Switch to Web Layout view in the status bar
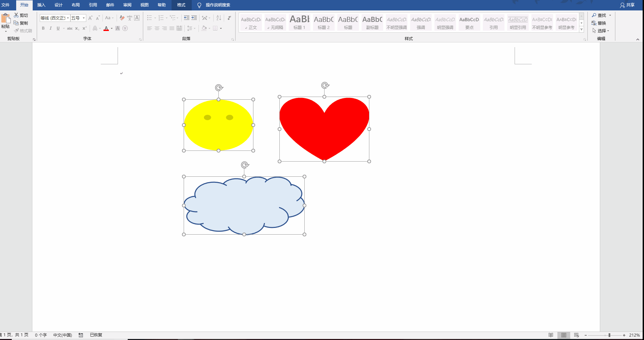This screenshot has height=340, width=644. [x=577, y=335]
